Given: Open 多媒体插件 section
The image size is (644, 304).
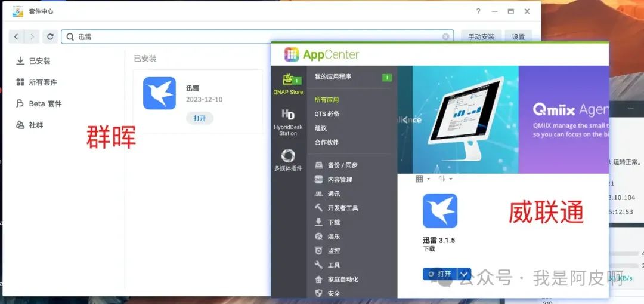Looking at the screenshot, I should (289, 160).
